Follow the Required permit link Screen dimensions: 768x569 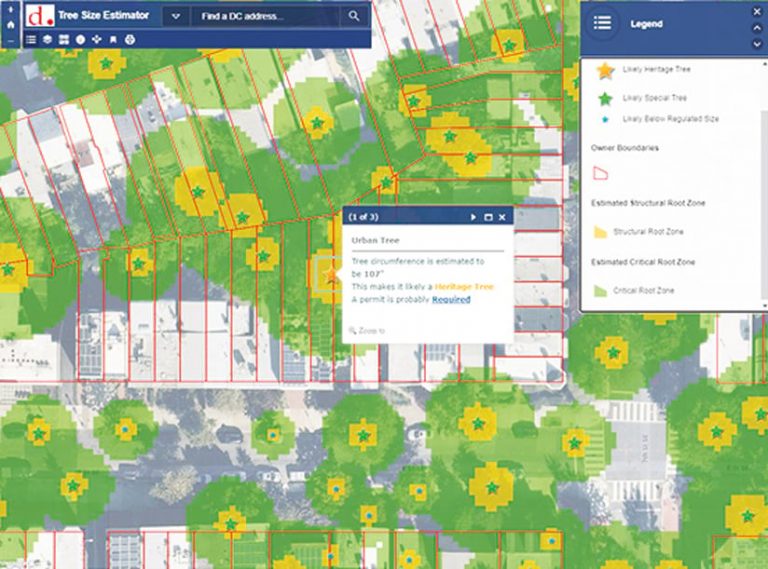pyautogui.click(x=451, y=299)
